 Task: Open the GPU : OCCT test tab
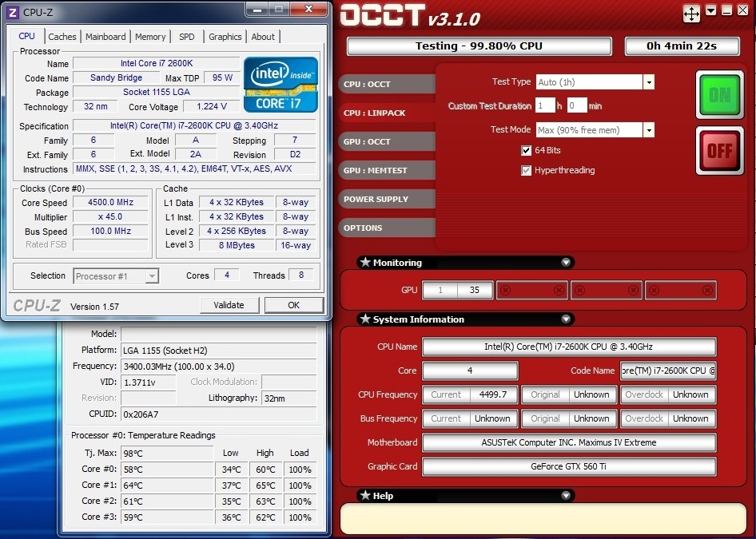point(387,141)
